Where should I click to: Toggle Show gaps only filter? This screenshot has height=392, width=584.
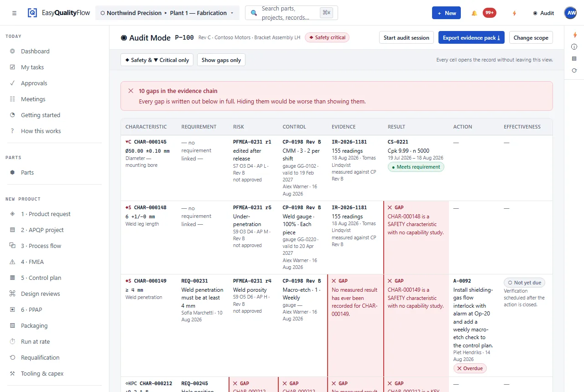pos(221,60)
